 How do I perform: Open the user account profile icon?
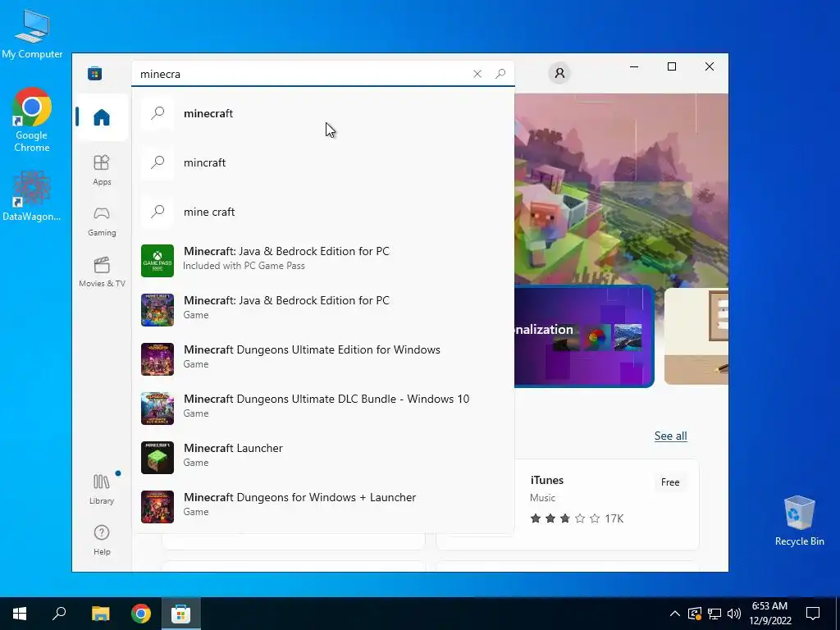point(559,73)
